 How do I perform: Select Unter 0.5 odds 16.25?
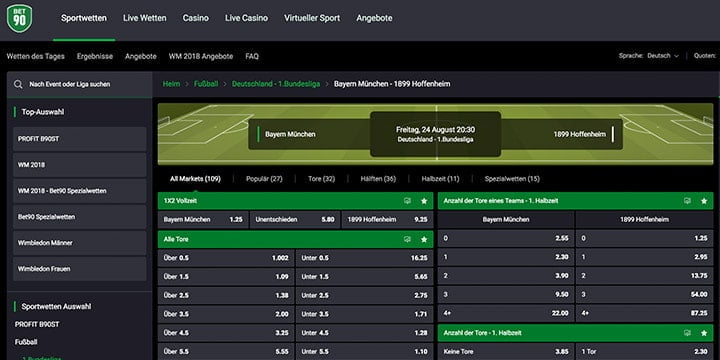[364, 258]
